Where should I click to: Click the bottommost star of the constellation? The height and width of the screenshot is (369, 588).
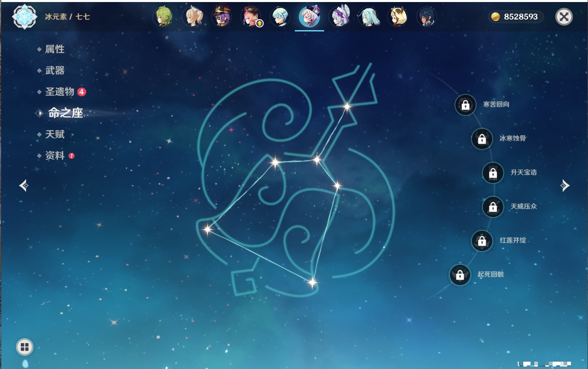point(312,282)
